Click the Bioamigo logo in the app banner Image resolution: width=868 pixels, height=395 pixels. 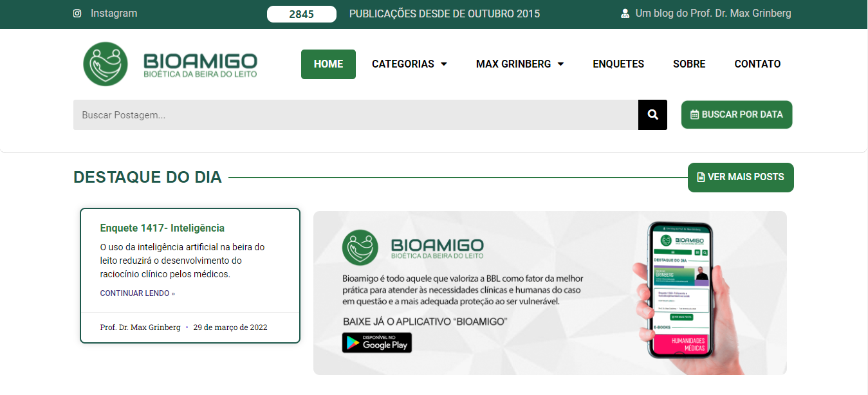pos(412,248)
